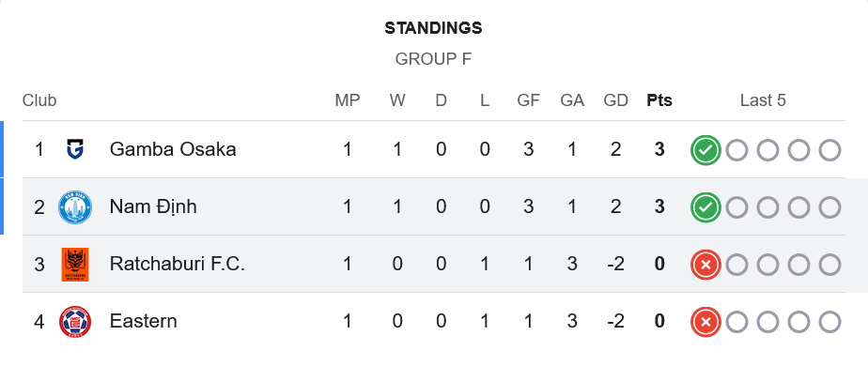This screenshot has height=366, width=868.
Task: Click Eastern's red loss icon
Action: (x=705, y=322)
